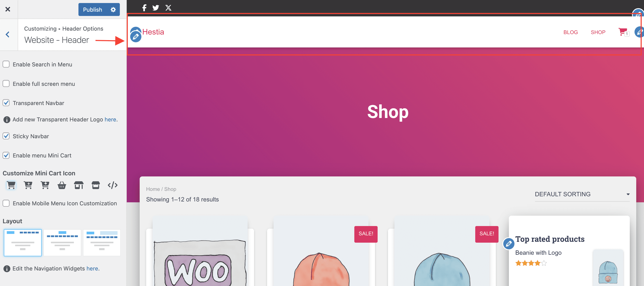Enable Search in Menu checkbox
This screenshot has width=644, height=286.
pyautogui.click(x=6, y=64)
